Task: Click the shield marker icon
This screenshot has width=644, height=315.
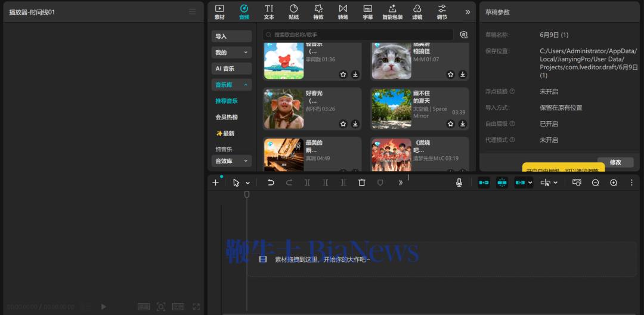Action: click(380, 183)
